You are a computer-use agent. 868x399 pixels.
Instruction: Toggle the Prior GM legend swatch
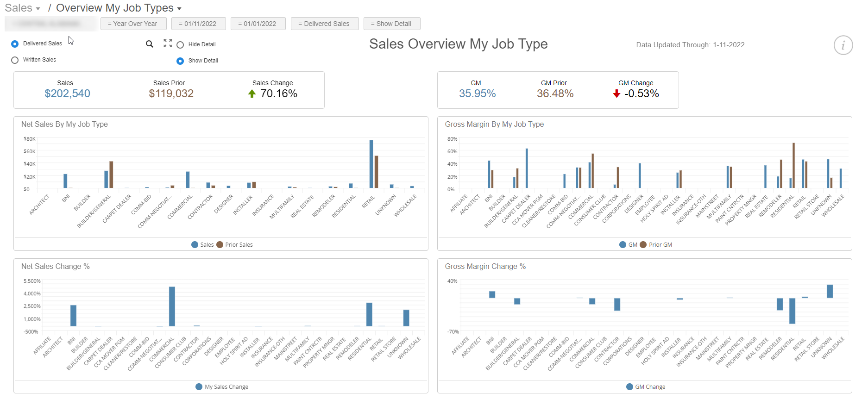pos(643,245)
